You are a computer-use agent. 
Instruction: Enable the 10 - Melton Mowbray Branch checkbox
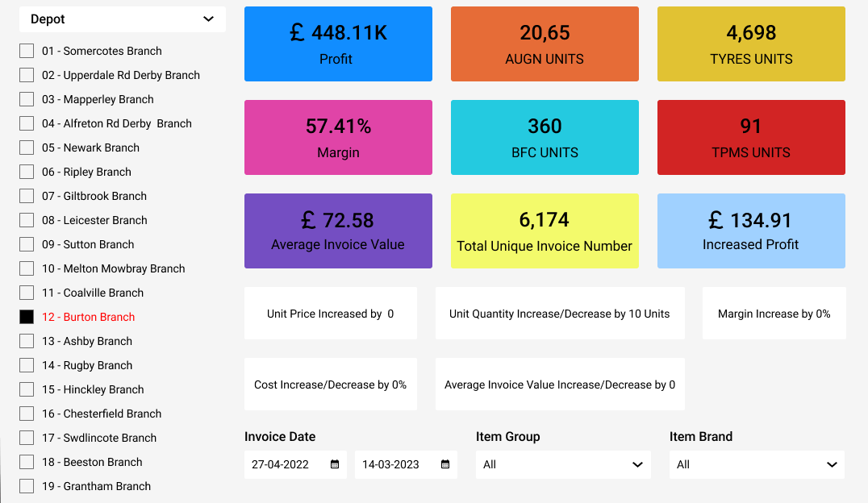pos(25,268)
